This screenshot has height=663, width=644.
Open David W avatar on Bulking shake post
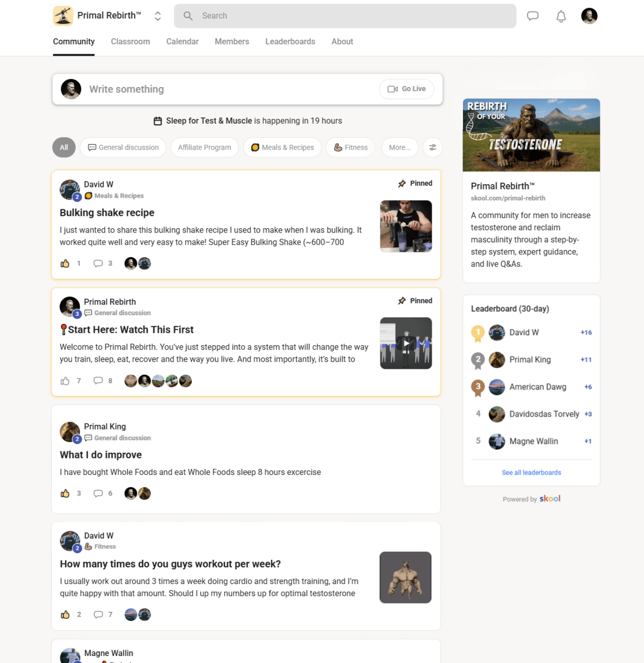coord(70,189)
